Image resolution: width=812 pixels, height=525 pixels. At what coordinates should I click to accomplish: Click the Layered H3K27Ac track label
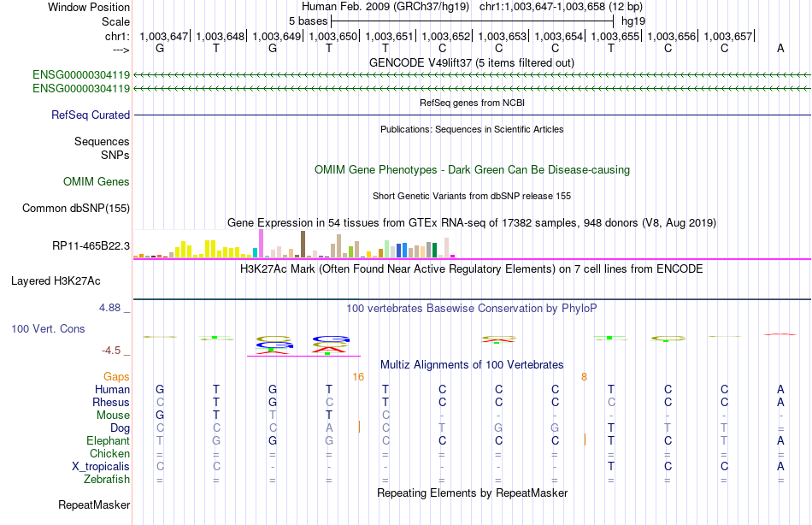coord(56,281)
